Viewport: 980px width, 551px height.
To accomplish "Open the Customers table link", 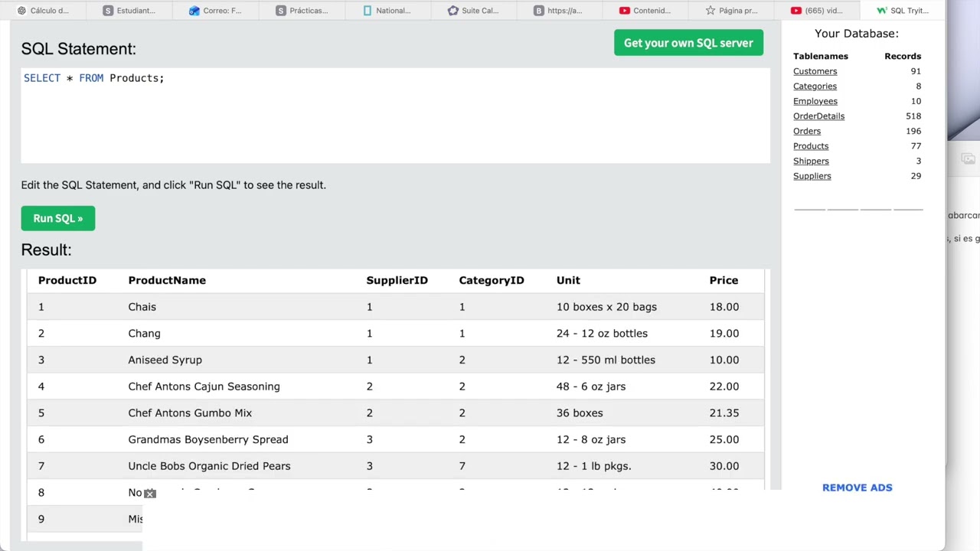I will (x=815, y=71).
